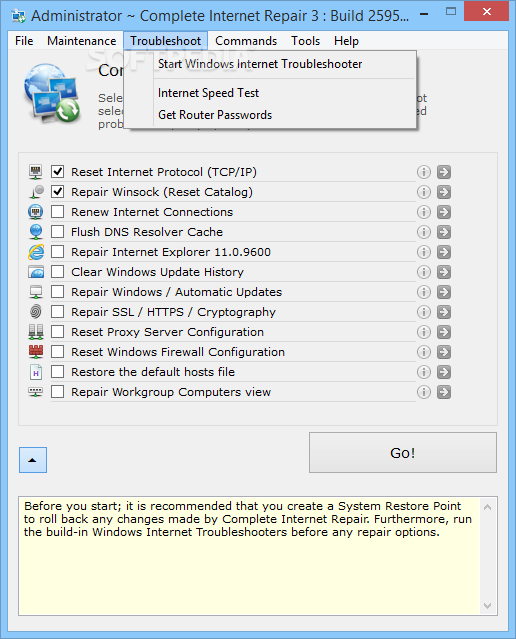Show info for Repair Windows / Automatic Updates
Image resolution: width=516 pixels, height=639 pixels.
(x=423, y=292)
